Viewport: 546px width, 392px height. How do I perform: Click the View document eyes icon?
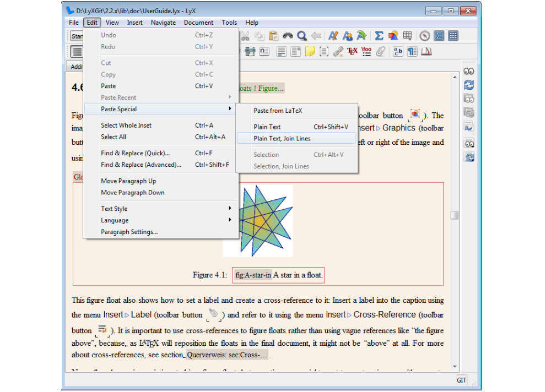469,71
